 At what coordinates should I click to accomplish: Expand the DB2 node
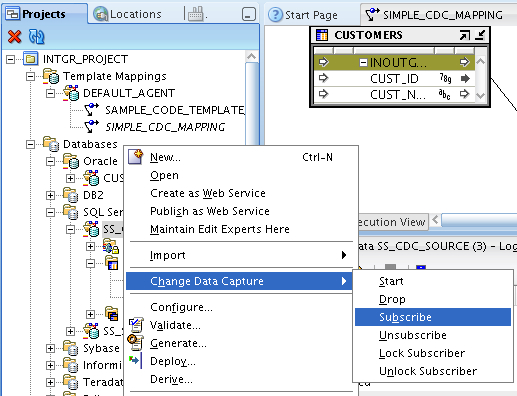coord(50,195)
